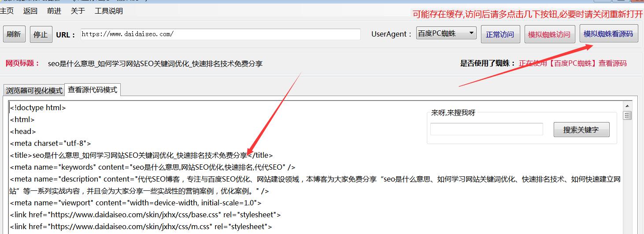Click the <head> line in source
644x234 pixels.
[x=23, y=131]
